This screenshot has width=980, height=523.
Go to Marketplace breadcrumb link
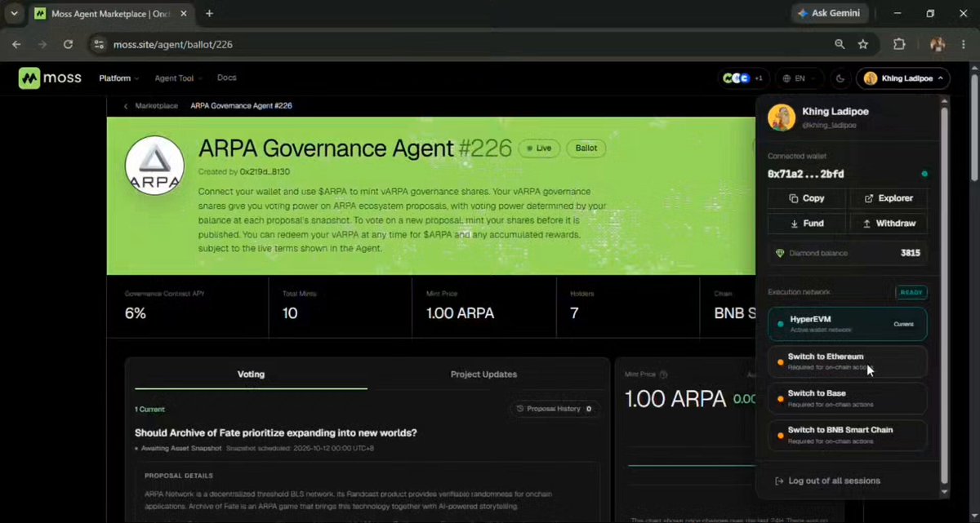[x=158, y=106]
